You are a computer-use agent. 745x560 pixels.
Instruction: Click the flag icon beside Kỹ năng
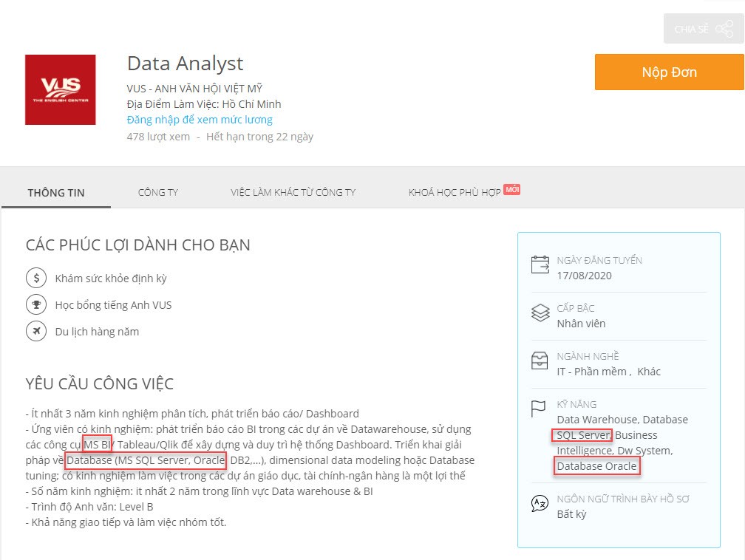(x=540, y=408)
